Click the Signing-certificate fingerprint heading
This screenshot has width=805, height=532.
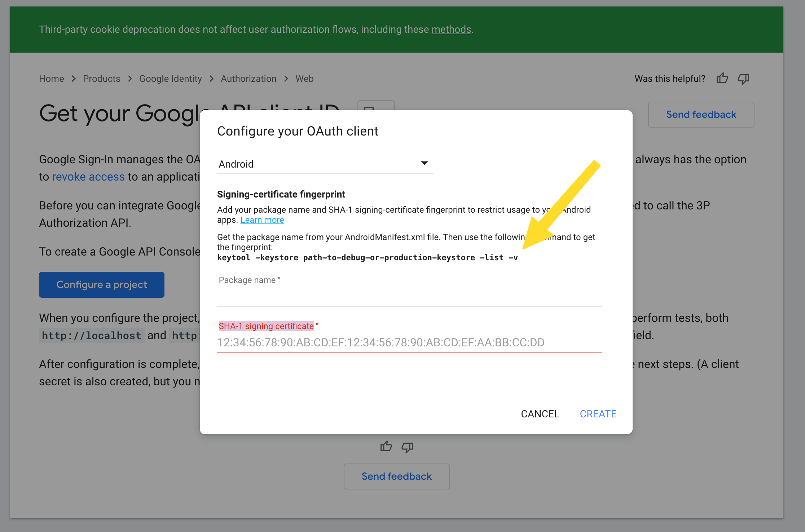coord(281,194)
